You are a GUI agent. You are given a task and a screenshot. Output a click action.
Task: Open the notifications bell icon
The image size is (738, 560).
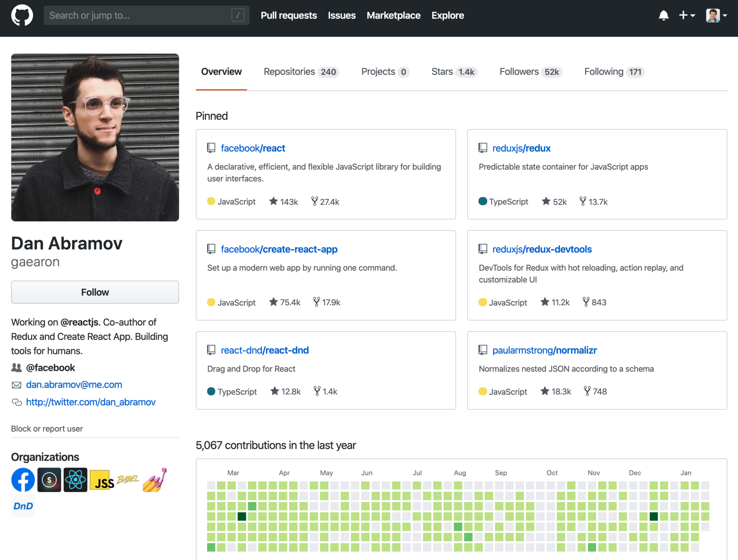click(x=663, y=15)
